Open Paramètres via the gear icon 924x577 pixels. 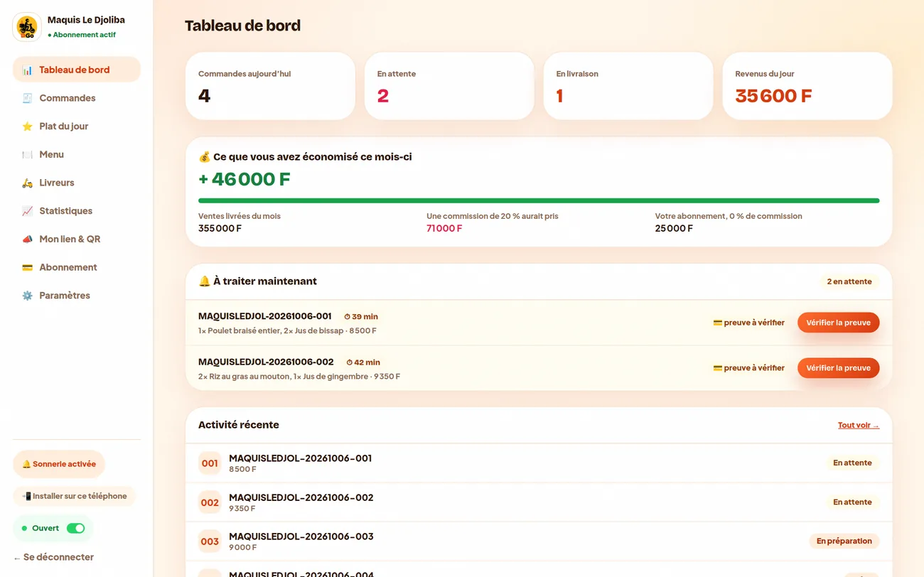[x=27, y=296]
